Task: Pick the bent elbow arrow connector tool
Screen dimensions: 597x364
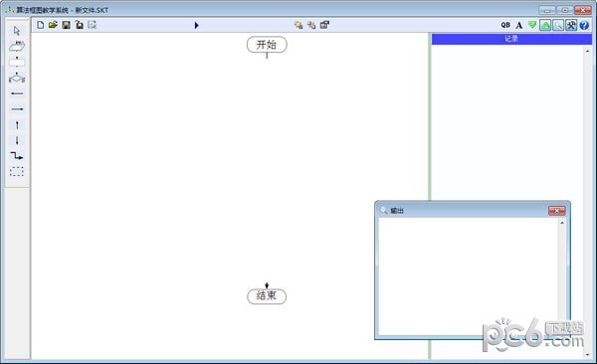Action: click(x=17, y=156)
